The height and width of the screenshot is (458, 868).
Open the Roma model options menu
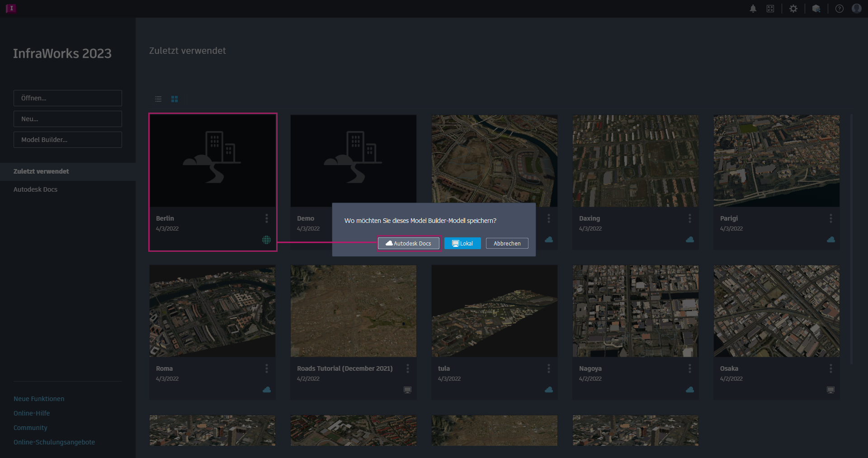pyautogui.click(x=267, y=368)
